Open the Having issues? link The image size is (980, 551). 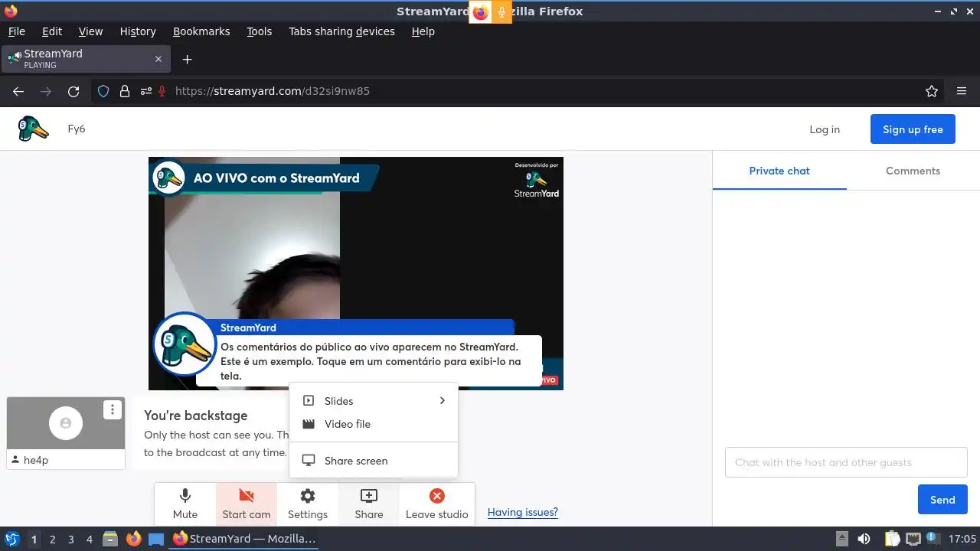(x=523, y=512)
